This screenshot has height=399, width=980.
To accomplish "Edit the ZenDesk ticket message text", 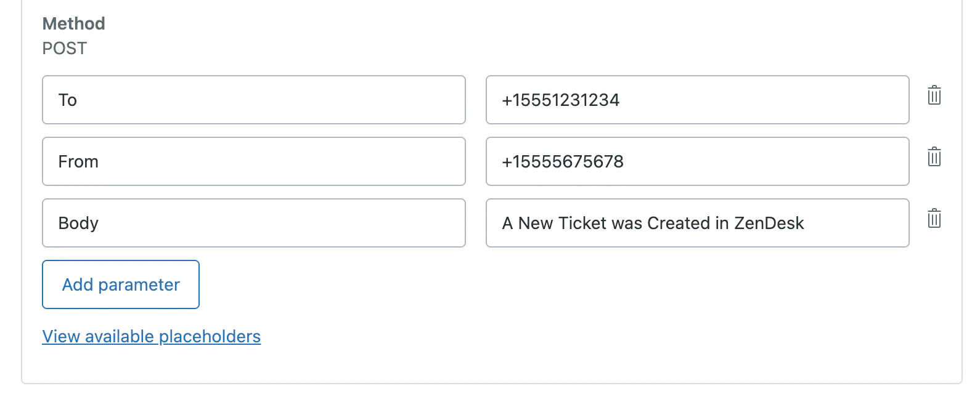I will (x=696, y=223).
